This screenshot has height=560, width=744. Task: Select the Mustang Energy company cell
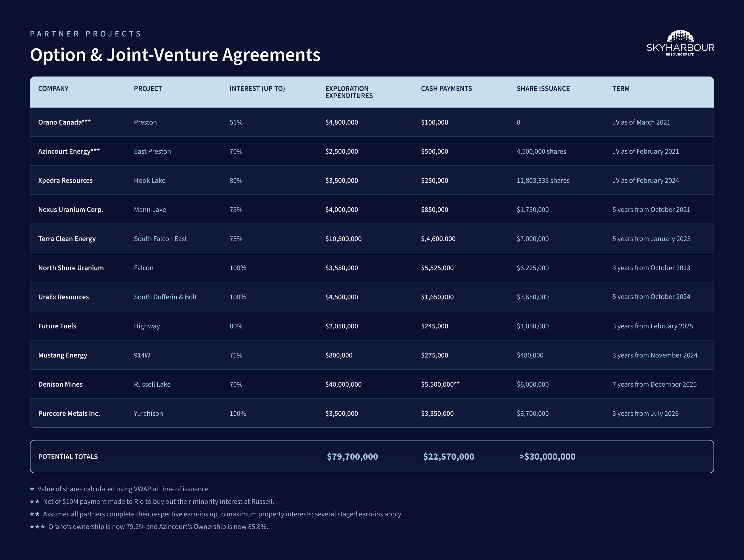(62, 355)
